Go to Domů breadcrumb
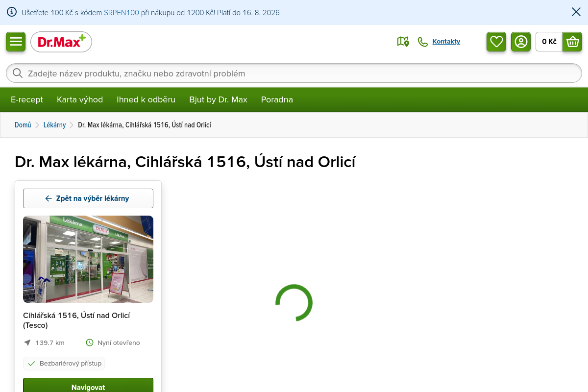The height and width of the screenshot is (392, 588). [x=23, y=125]
